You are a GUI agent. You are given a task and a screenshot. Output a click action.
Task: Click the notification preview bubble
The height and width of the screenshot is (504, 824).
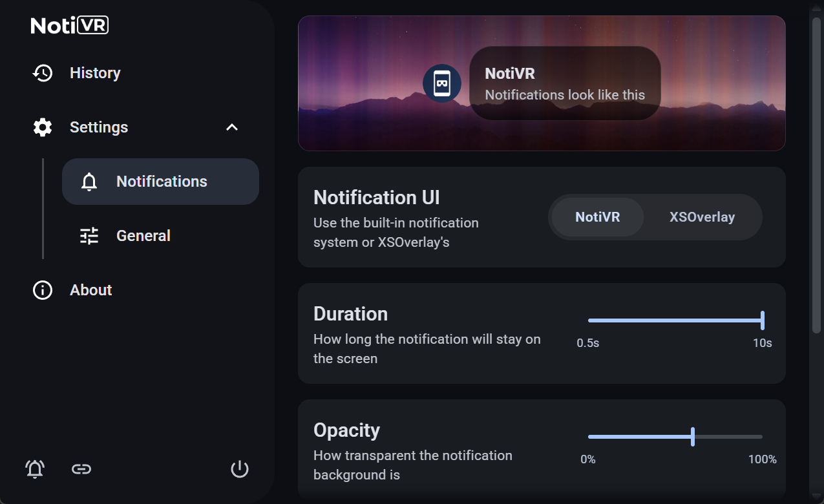click(565, 83)
